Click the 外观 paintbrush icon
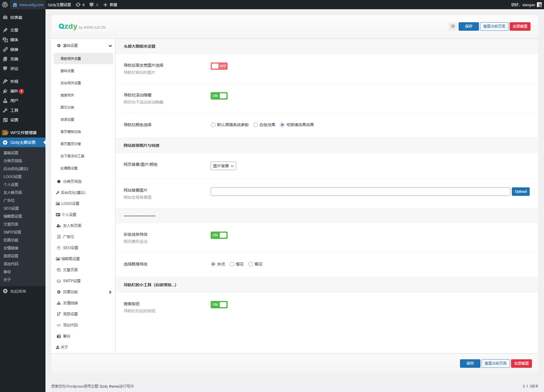Viewport: 544px width, 392px height. click(5, 82)
